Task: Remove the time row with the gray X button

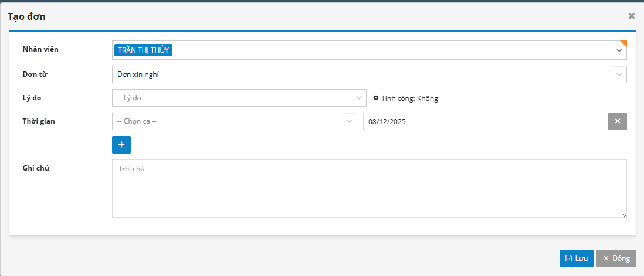Action: 618,121
